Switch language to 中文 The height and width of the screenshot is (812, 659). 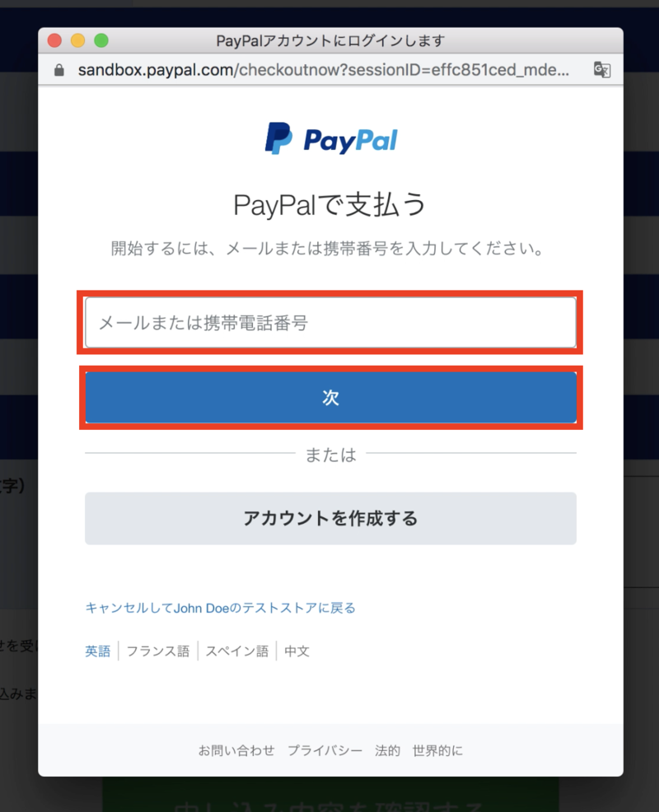(x=297, y=651)
